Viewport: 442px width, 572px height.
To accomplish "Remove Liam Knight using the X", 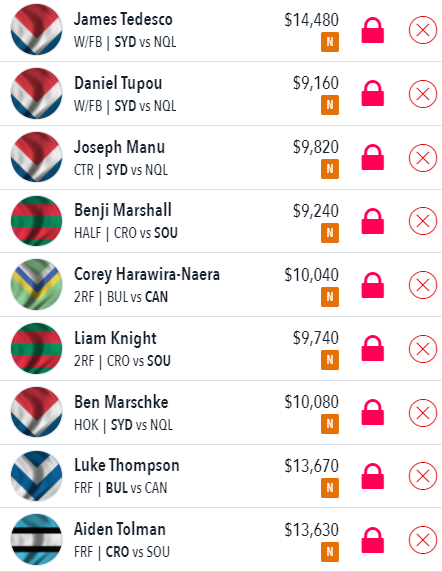I will (423, 349).
